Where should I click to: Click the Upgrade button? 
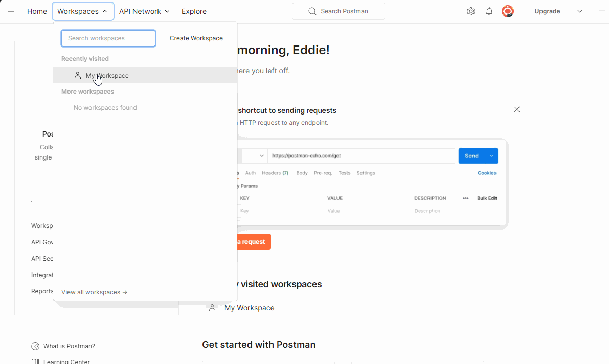(547, 11)
